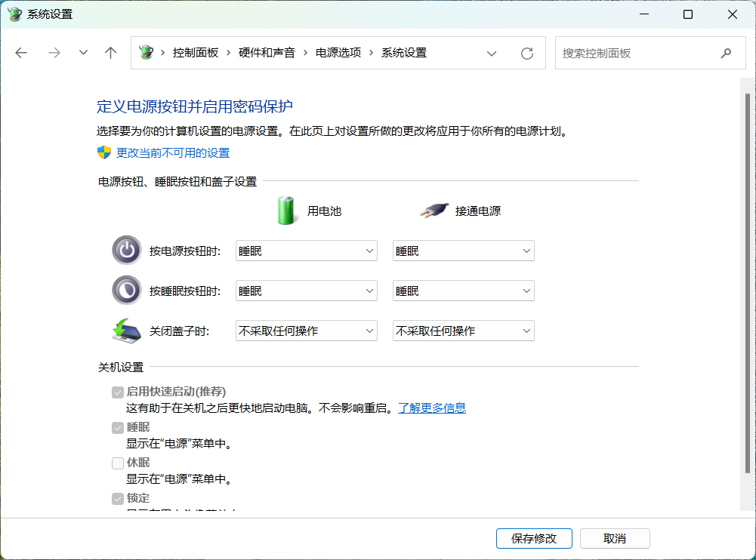Click the UAC shield icon
Screen dimensions: 756x560
click(x=104, y=152)
